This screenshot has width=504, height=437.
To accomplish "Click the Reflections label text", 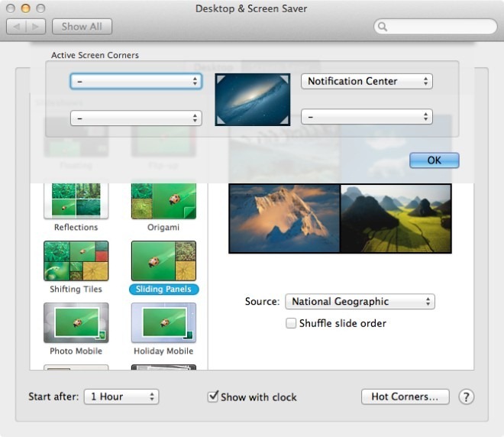I will click(x=76, y=228).
